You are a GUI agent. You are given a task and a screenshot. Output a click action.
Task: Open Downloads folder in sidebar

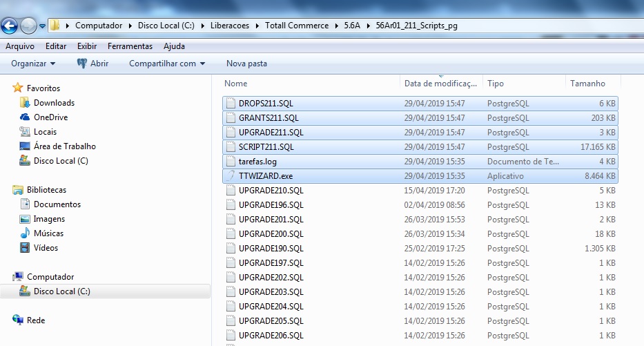[x=54, y=103]
